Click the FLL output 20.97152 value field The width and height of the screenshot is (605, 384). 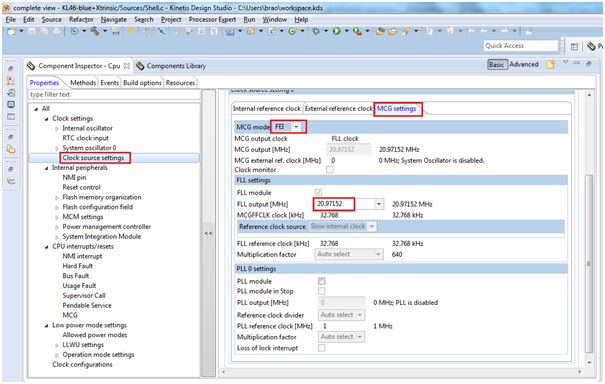[345, 204]
